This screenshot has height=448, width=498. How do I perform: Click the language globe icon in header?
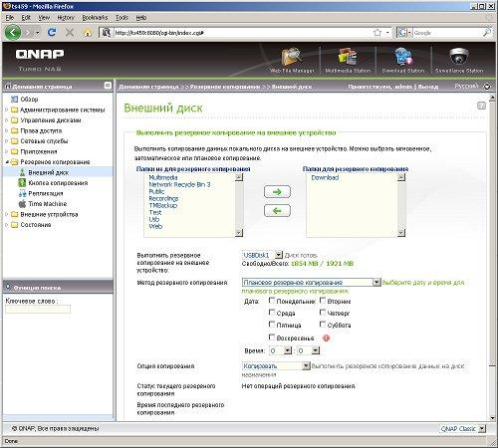487,87
